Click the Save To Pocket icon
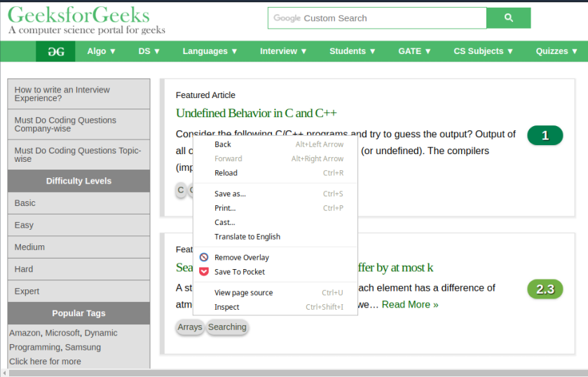The width and height of the screenshot is (588, 377). click(x=204, y=272)
